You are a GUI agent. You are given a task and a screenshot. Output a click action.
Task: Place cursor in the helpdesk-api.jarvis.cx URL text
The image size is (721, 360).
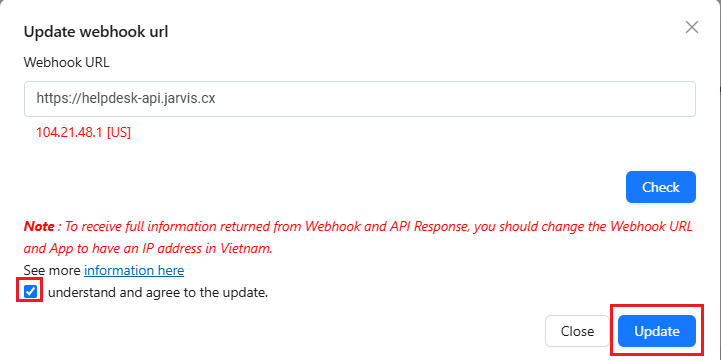[x=126, y=98]
